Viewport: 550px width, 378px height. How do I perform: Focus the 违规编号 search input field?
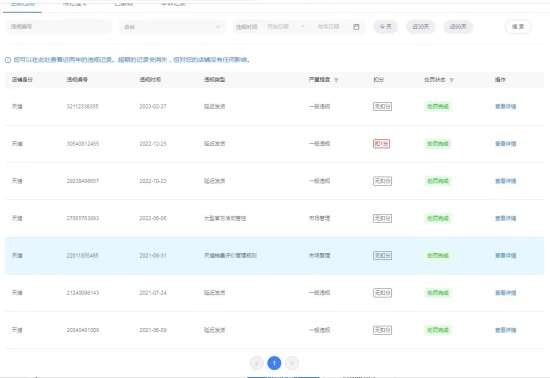[59, 27]
